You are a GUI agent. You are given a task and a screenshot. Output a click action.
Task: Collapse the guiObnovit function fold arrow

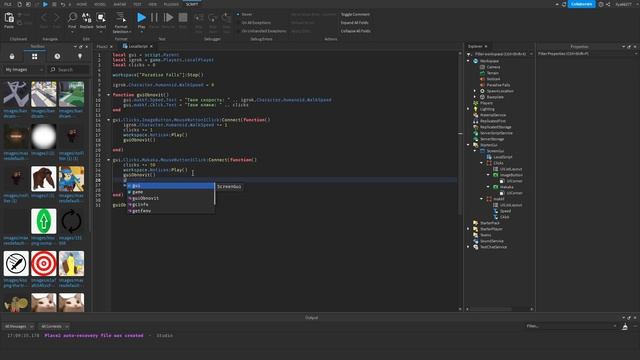click(109, 95)
